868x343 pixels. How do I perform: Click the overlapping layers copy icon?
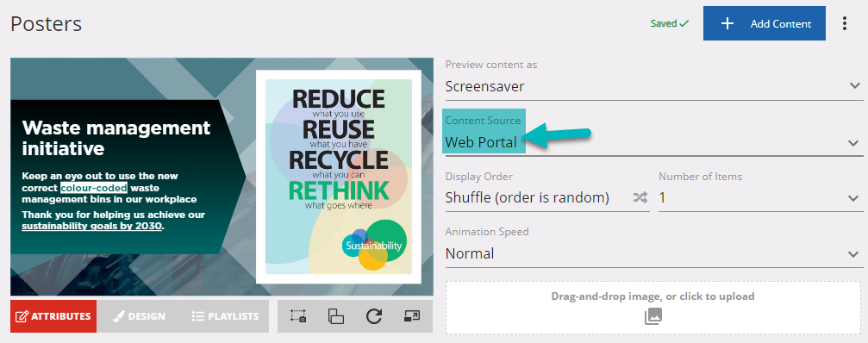[x=336, y=316]
